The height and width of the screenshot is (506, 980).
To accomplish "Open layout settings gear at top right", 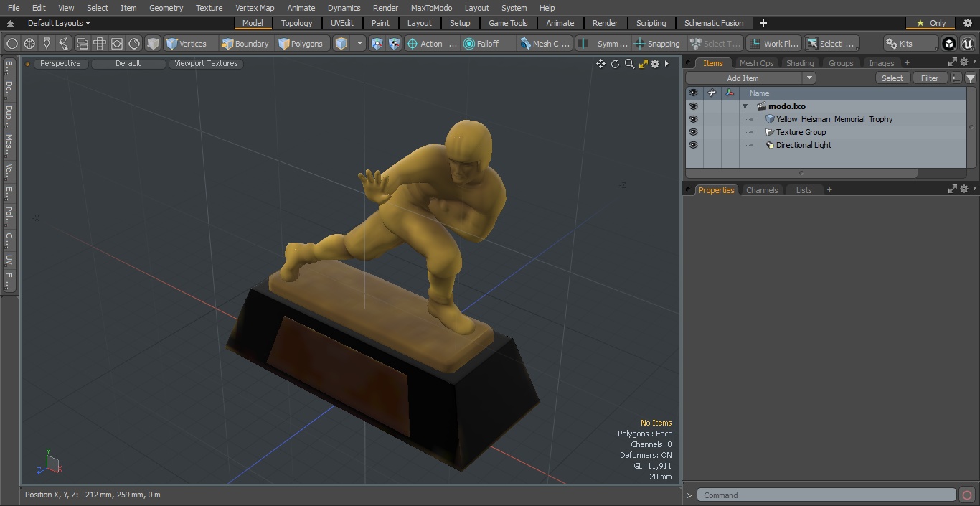I will [967, 23].
